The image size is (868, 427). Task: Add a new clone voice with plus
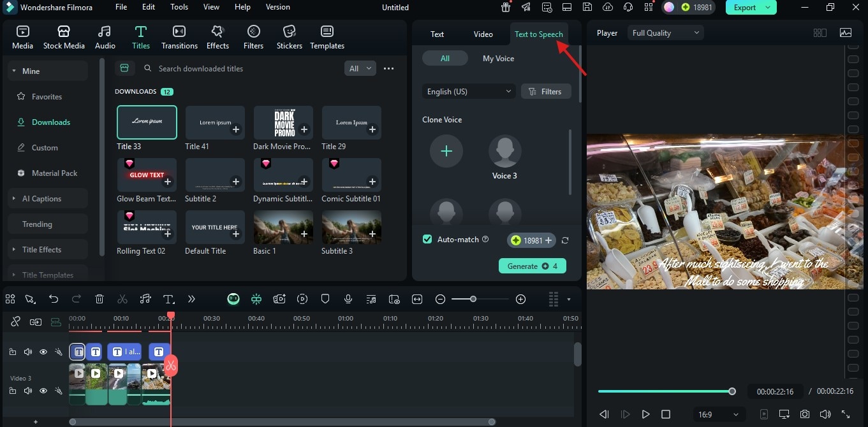coord(446,151)
